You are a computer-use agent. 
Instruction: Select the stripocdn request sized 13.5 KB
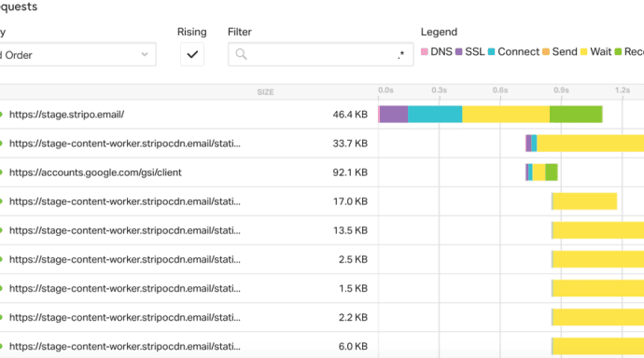322,230
